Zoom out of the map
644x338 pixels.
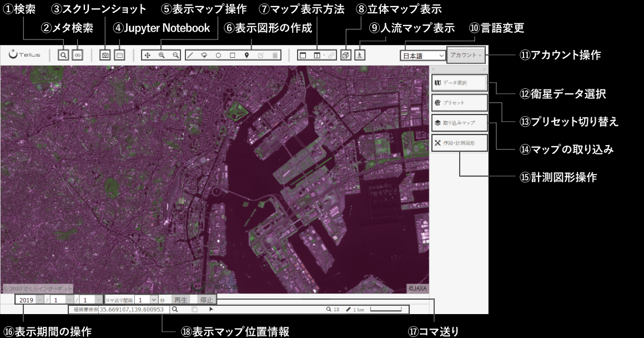(x=175, y=55)
